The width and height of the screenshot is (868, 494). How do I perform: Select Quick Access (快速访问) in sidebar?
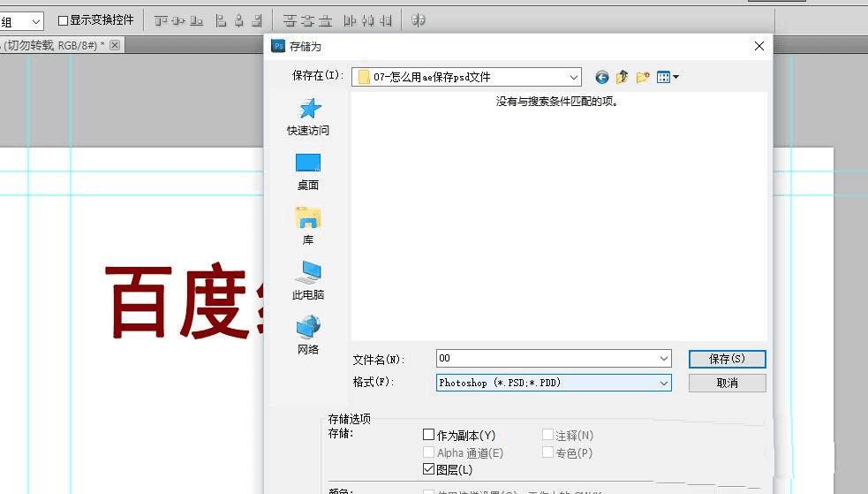(x=308, y=117)
